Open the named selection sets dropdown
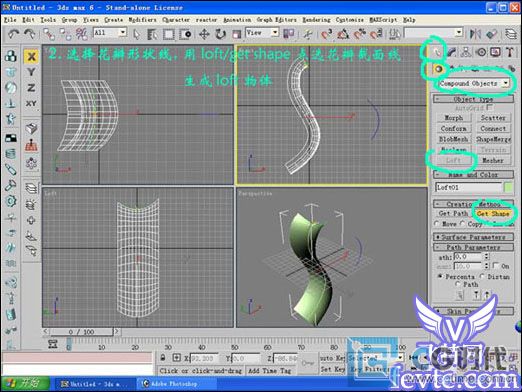Viewport: 522px width, 392px height. point(459,32)
